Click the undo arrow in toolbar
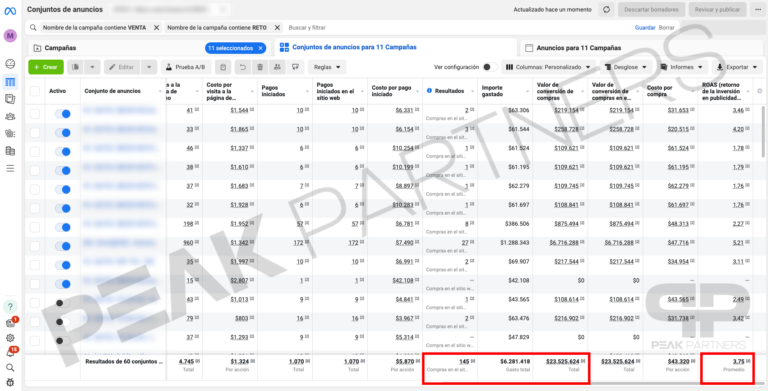Image resolution: width=768 pixels, height=391 pixels. 242,67
